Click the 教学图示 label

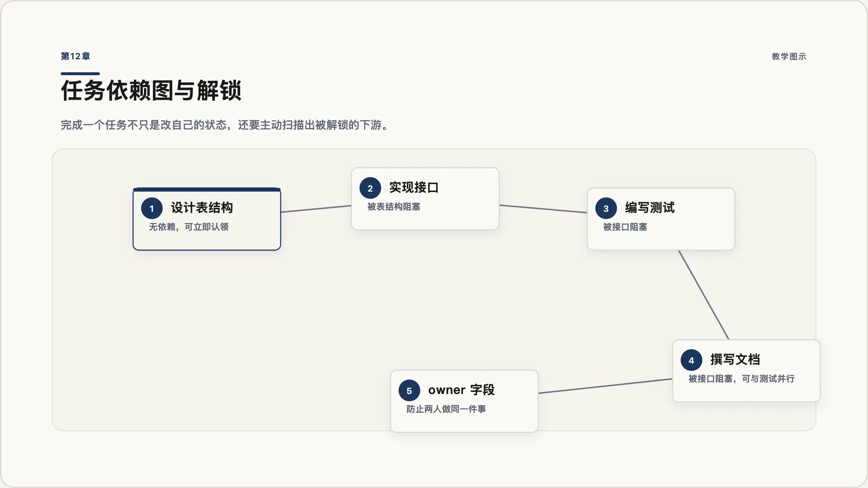(789, 57)
